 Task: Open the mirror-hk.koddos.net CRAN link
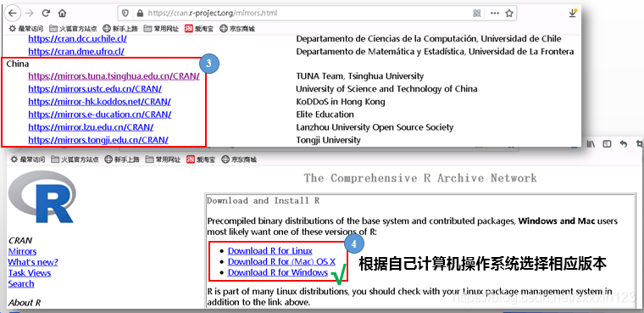99,102
